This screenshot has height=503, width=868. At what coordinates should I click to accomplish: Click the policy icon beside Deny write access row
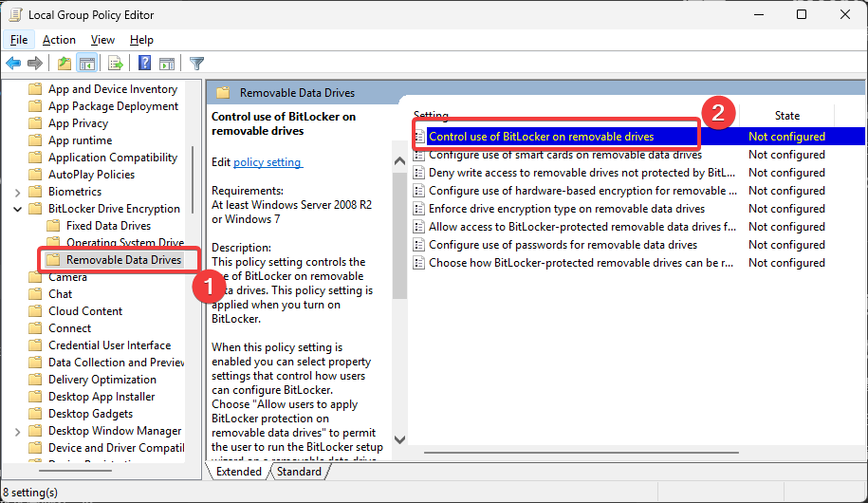click(x=419, y=173)
